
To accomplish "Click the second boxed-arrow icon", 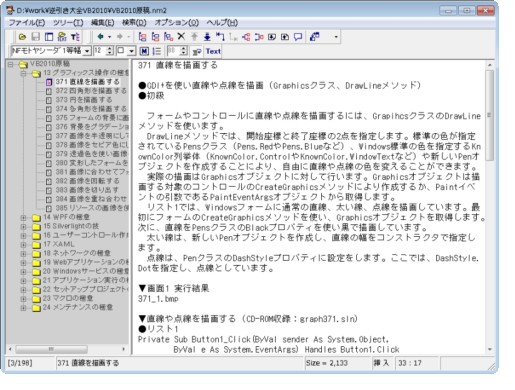I will (285, 37).
